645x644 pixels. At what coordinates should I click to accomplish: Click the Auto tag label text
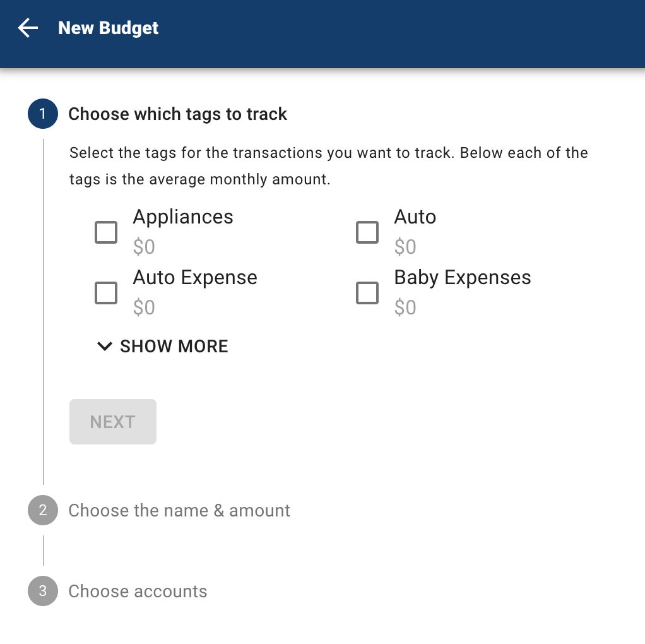[415, 217]
